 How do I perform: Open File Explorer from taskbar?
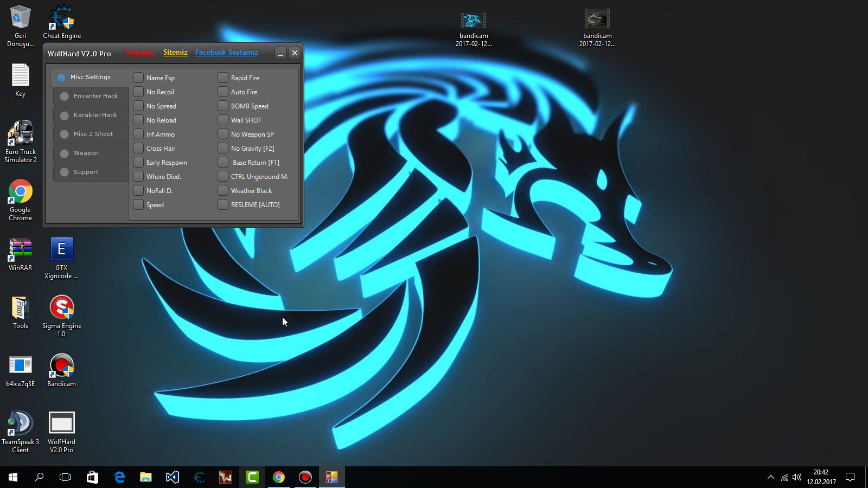click(x=145, y=477)
